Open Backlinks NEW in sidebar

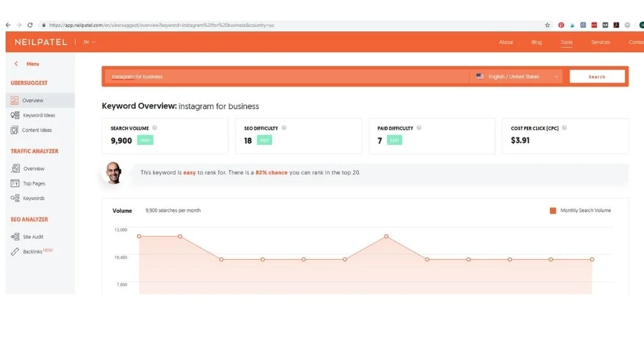38,251
